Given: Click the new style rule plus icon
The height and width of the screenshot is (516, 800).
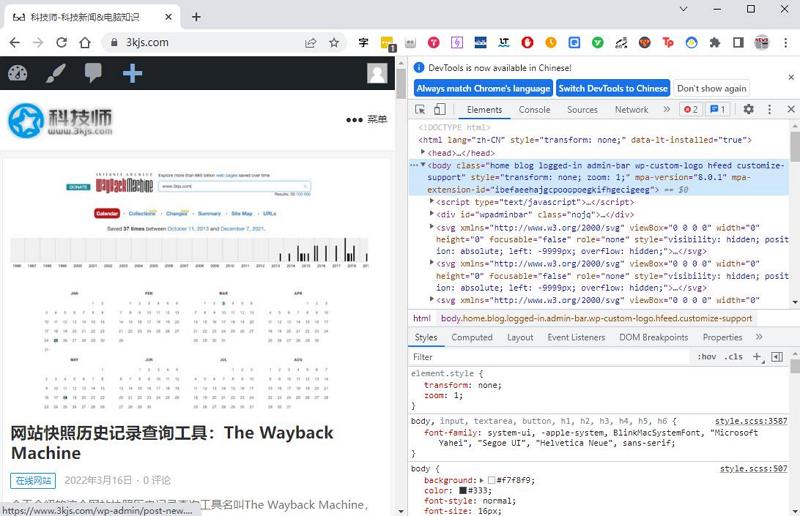Looking at the screenshot, I should pos(757,357).
